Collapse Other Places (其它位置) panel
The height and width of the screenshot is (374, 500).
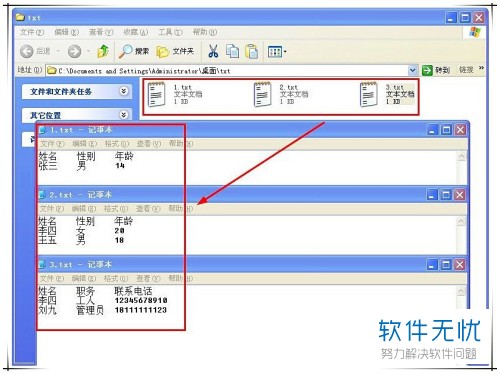(124, 115)
